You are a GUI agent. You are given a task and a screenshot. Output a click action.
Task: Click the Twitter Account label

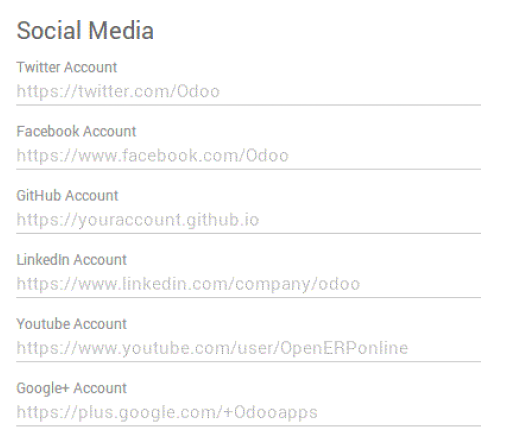(x=67, y=67)
